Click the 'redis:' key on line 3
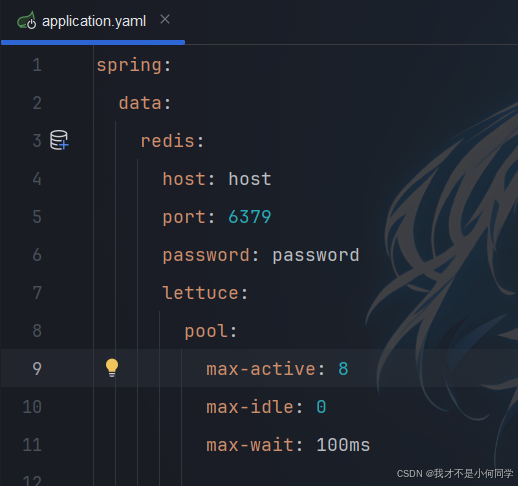The width and height of the screenshot is (518, 486). coord(172,141)
